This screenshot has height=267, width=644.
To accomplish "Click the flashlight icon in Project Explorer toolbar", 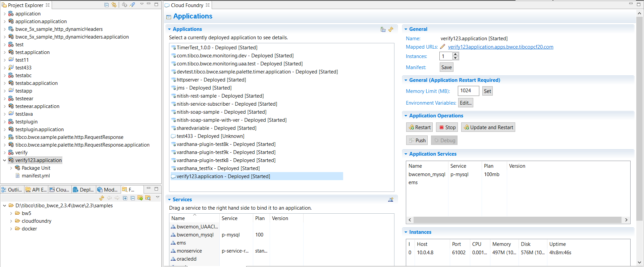I will [132, 5].
